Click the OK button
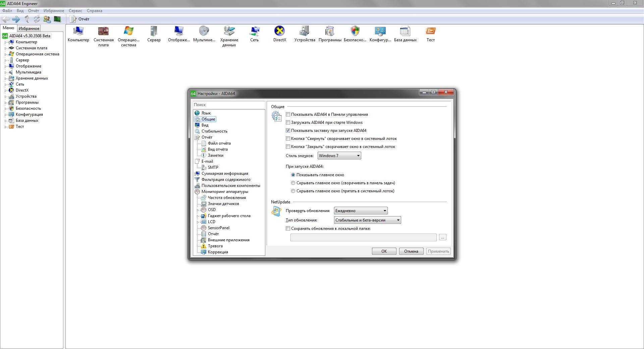The image size is (644, 349). [x=384, y=251]
